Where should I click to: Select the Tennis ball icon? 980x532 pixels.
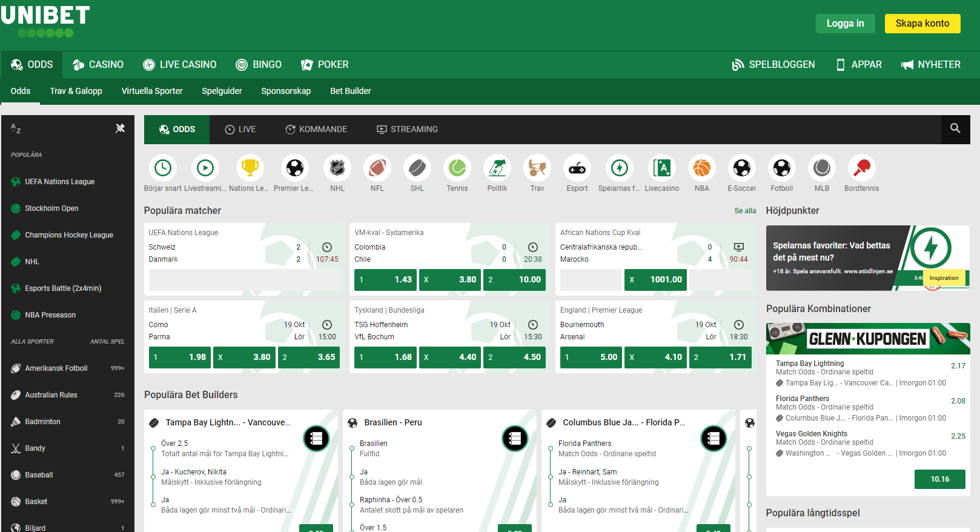[x=457, y=168]
